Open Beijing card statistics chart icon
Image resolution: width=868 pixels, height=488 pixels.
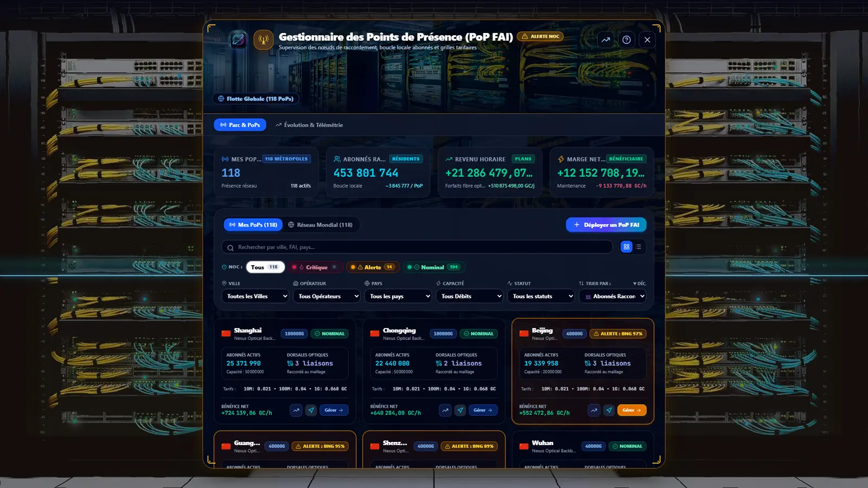pyautogui.click(x=594, y=410)
